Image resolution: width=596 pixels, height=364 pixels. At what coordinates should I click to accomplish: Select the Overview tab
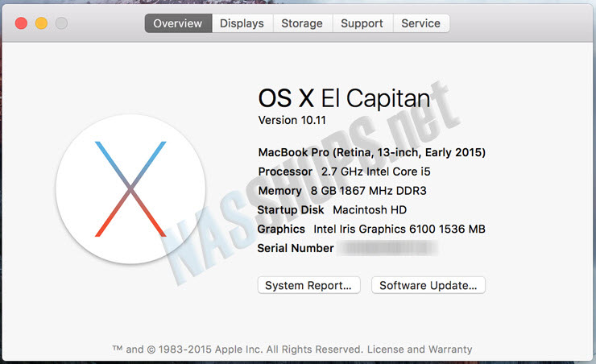(x=178, y=23)
